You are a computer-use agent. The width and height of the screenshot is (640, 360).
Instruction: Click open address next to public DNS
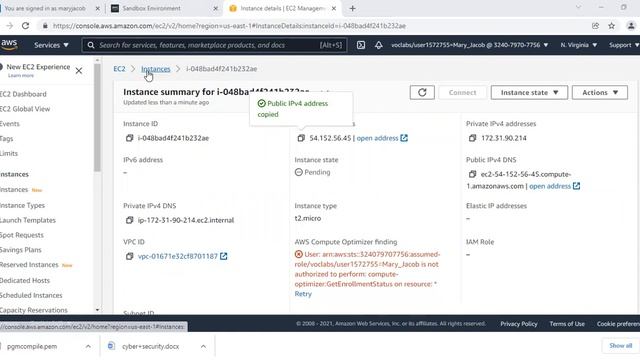pyautogui.click(x=550, y=186)
